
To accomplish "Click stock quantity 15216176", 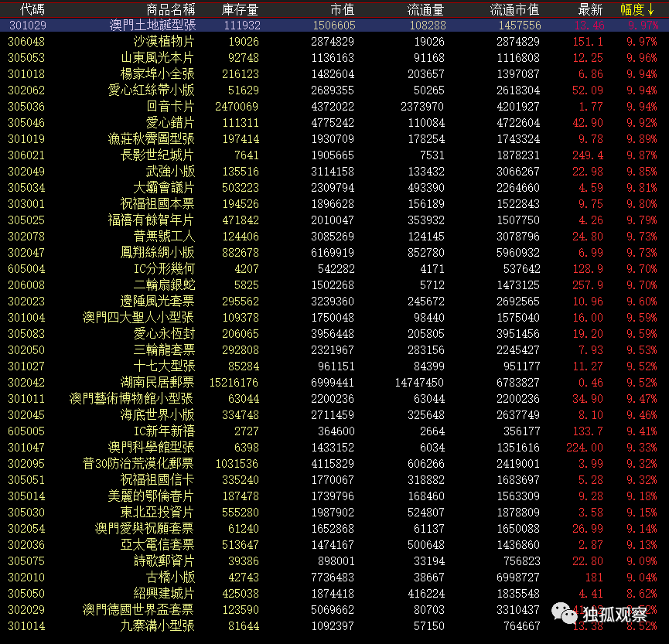I will (234, 382).
